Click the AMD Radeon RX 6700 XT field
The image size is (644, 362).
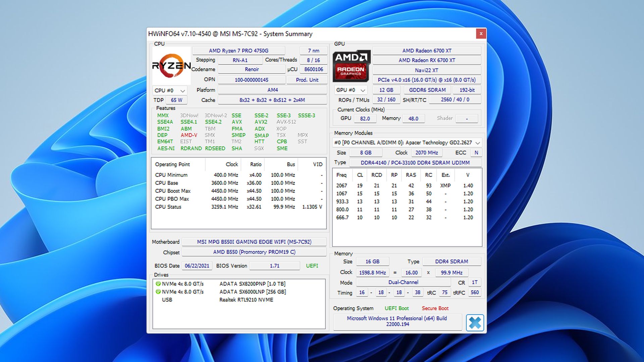pos(427,60)
